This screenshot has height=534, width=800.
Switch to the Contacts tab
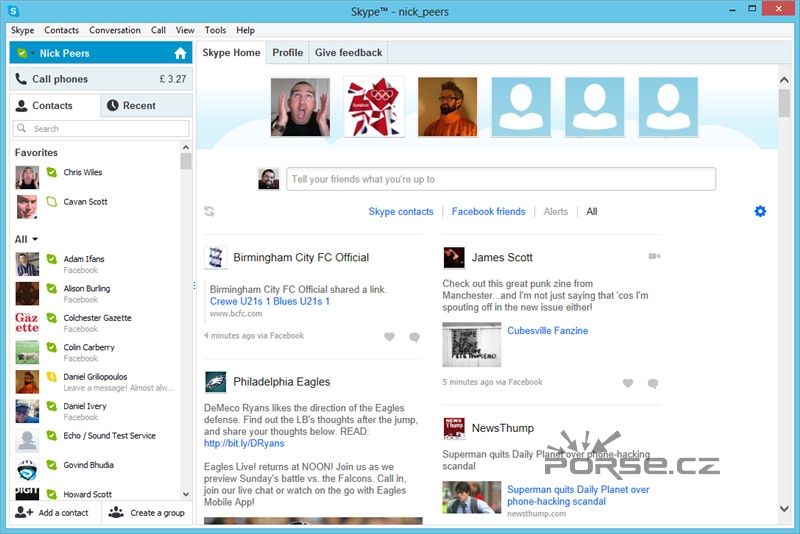(x=55, y=106)
